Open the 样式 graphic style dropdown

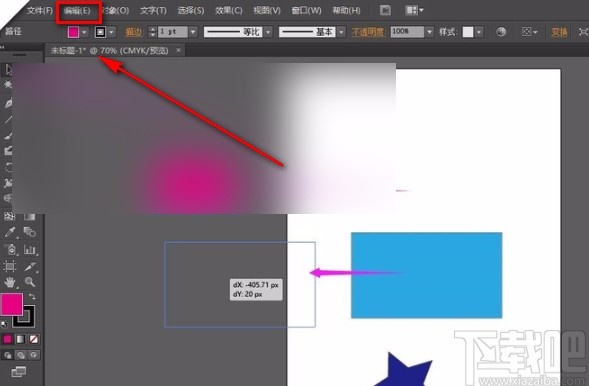pyautogui.click(x=479, y=32)
